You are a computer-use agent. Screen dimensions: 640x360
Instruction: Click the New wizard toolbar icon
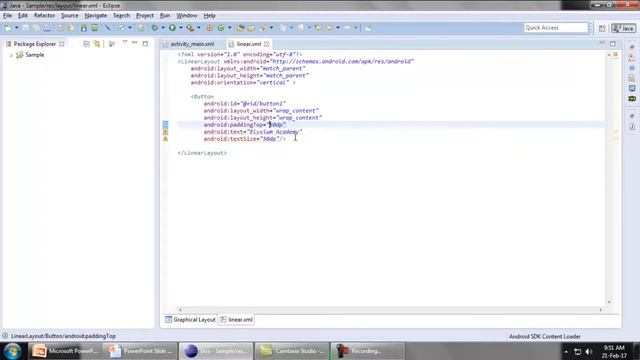(8, 28)
